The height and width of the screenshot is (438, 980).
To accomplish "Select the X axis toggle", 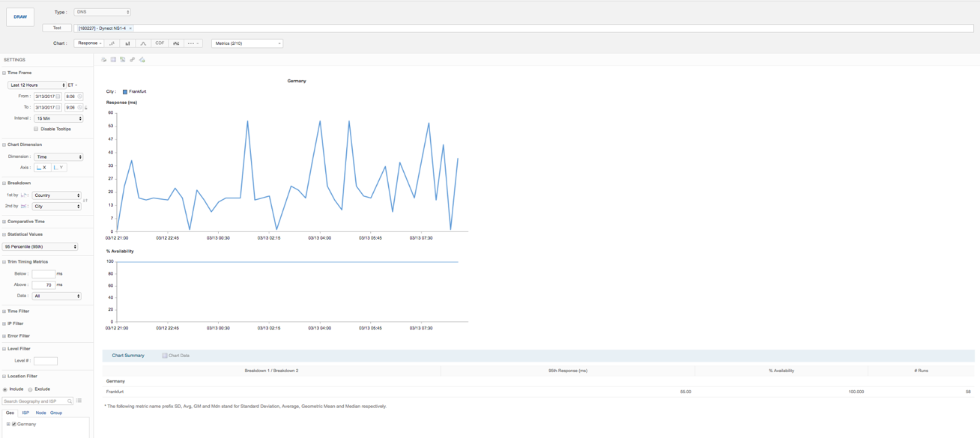I will pos(42,168).
